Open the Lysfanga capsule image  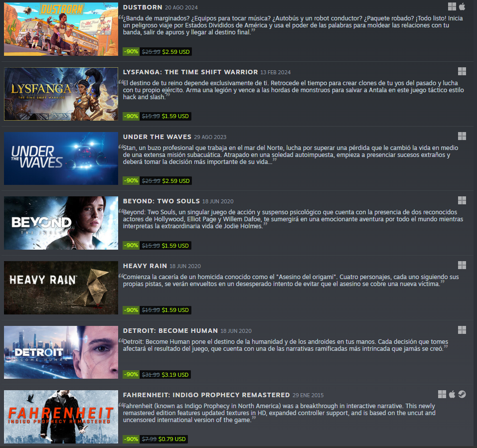[61, 94]
